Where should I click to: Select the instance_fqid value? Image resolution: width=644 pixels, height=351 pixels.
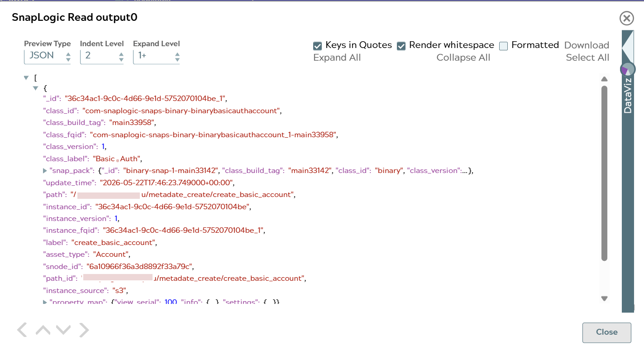tap(183, 231)
